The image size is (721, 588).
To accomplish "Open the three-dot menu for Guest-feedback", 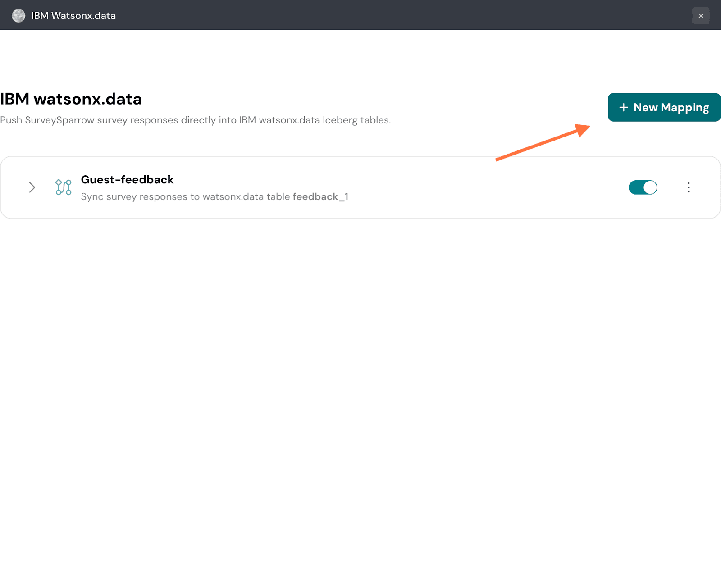I will click(x=689, y=187).
